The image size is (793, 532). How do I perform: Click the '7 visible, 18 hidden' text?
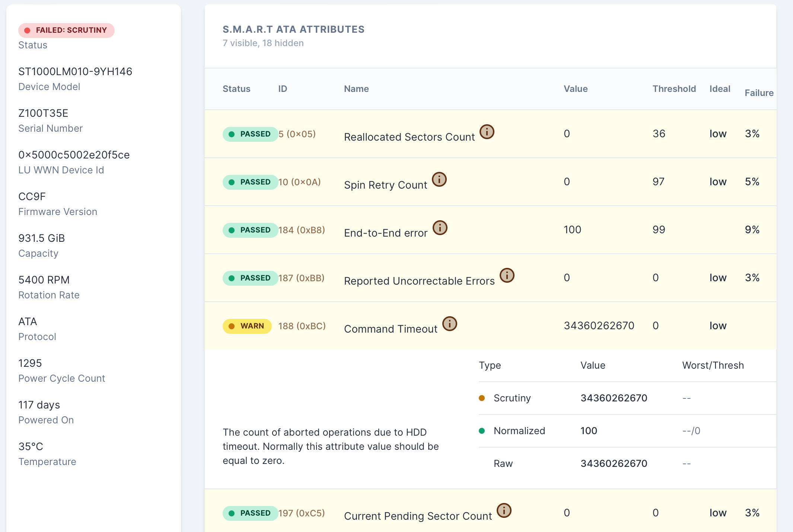click(263, 43)
